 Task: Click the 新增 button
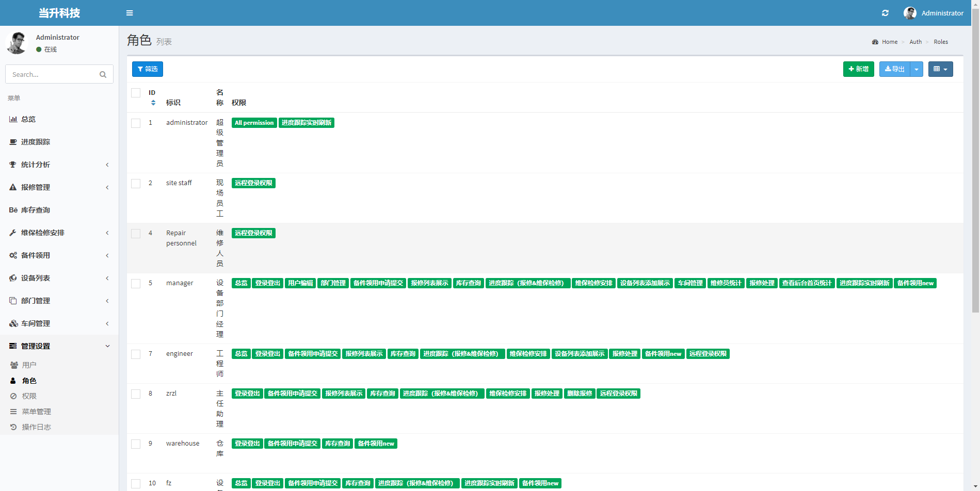click(x=858, y=69)
